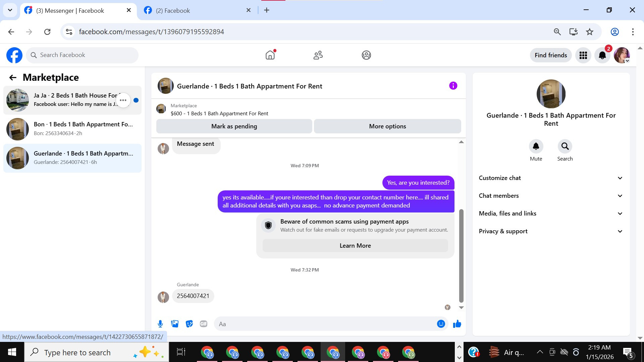
Task: Click Mark as pending button
Action: tap(234, 126)
